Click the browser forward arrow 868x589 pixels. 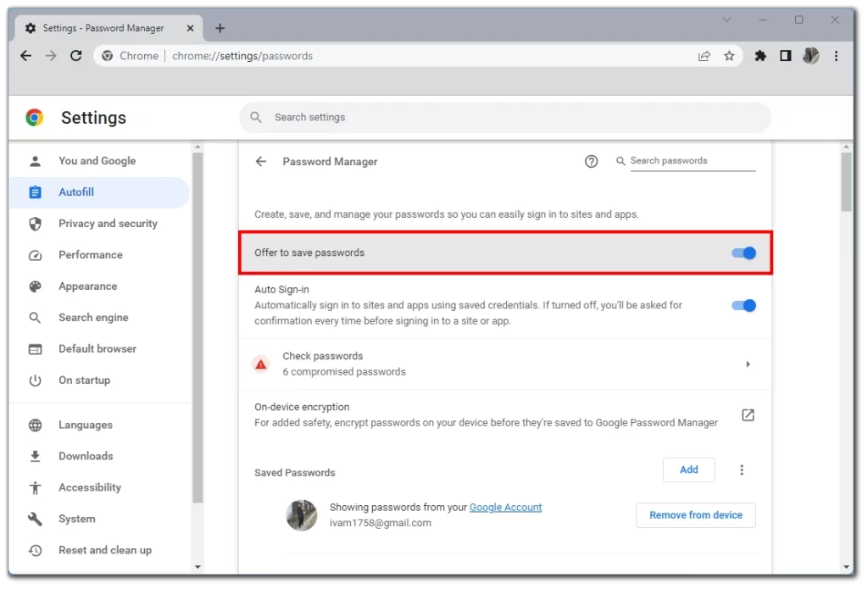point(51,56)
